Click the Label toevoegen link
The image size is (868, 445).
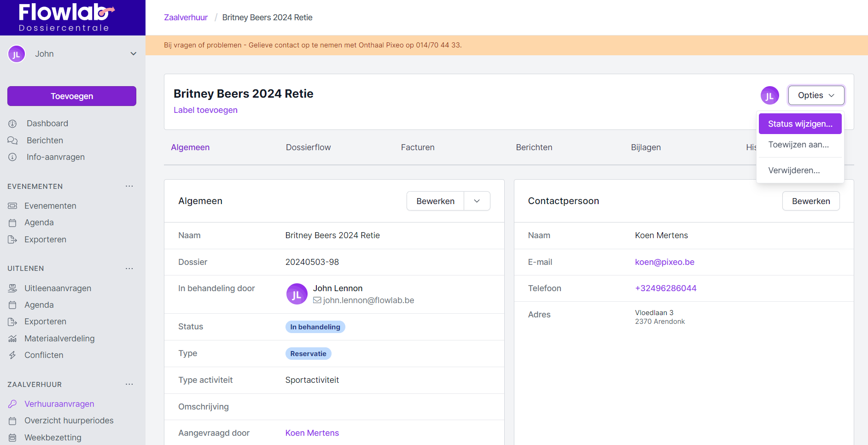205,110
